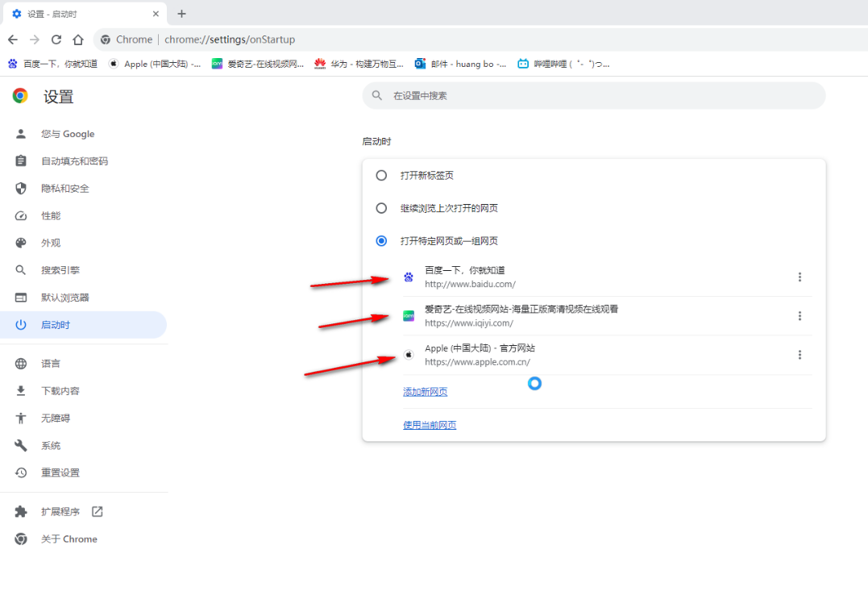This screenshot has width=868, height=608.
Task: Click the wrench icon for 系统
Action: click(20, 445)
